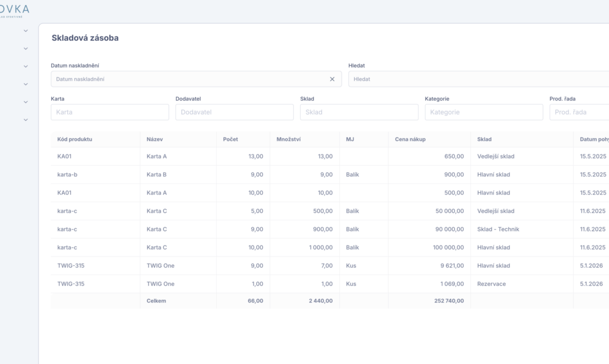Expand the bottom-most sidebar chevron
This screenshot has width=609, height=364.
26,120
